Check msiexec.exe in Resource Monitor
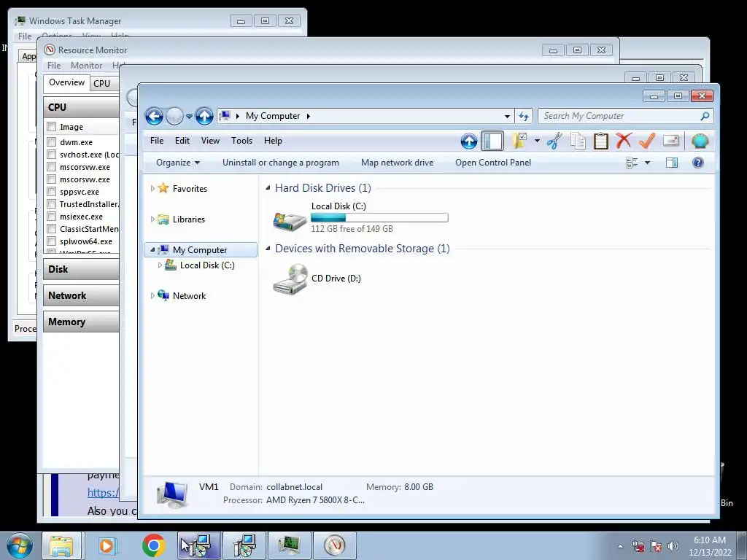 tap(52, 216)
